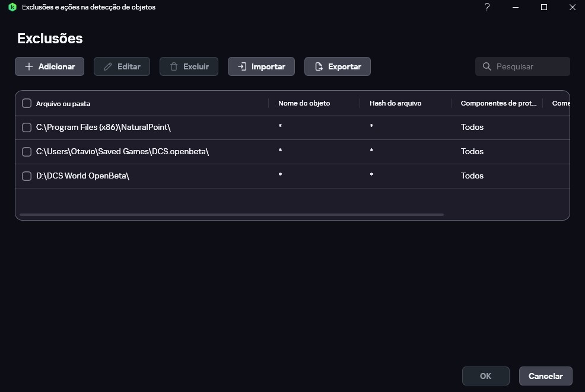Click the magnifying glass search icon
Viewport: 585px width, 392px height.
click(487, 66)
